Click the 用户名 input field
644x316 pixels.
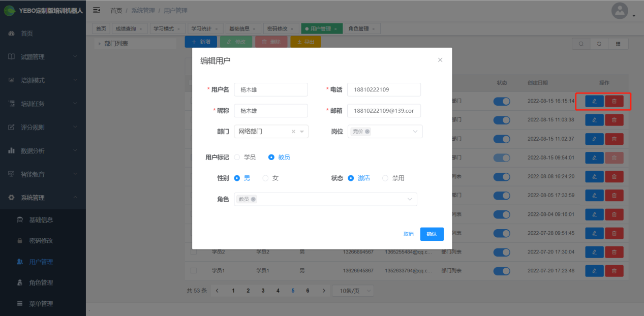(271, 89)
